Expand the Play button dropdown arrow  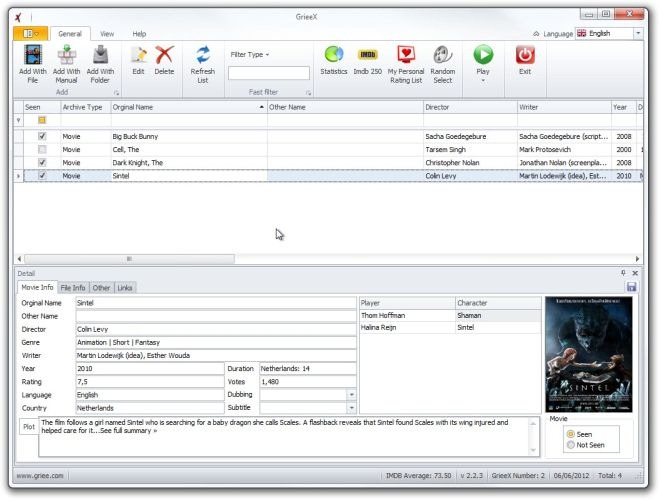483,81
